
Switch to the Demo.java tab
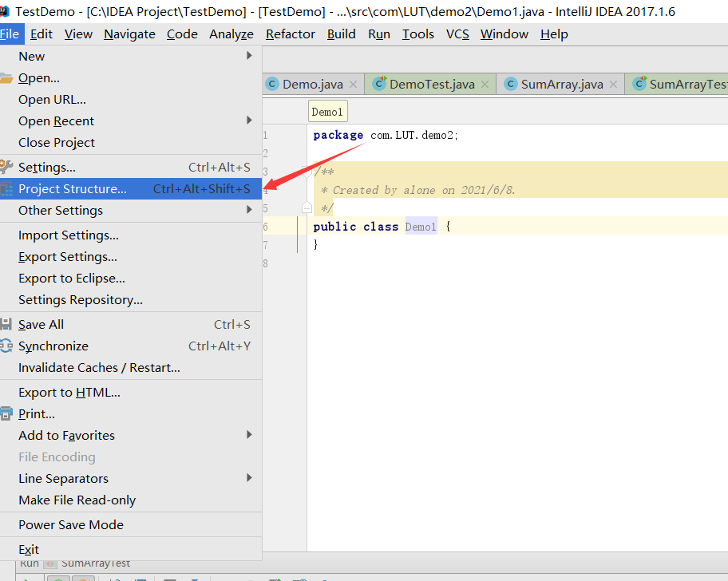point(312,84)
